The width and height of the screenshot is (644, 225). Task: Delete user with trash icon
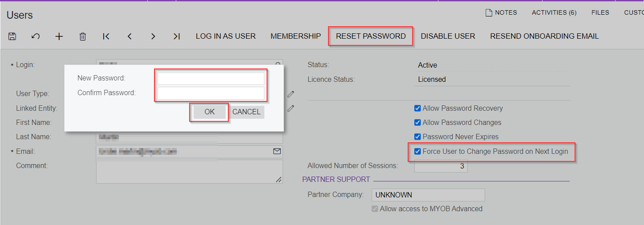(82, 36)
